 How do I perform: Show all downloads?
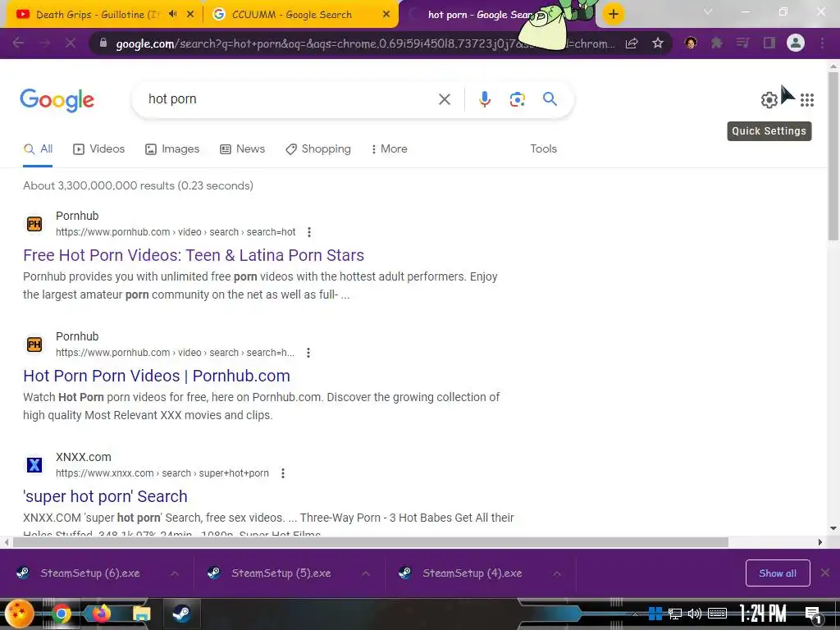coord(778,573)
